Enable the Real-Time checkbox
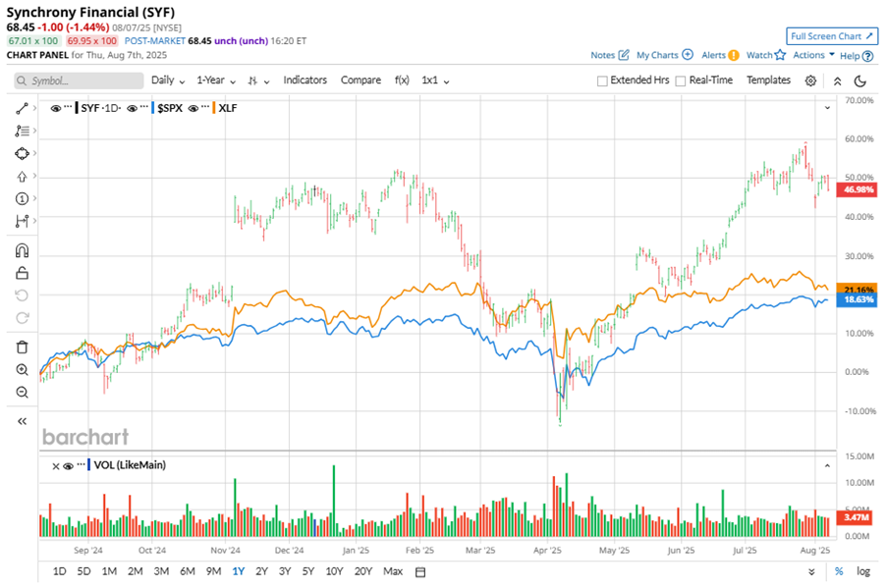The image size is (887, 588). pos(681,80)
